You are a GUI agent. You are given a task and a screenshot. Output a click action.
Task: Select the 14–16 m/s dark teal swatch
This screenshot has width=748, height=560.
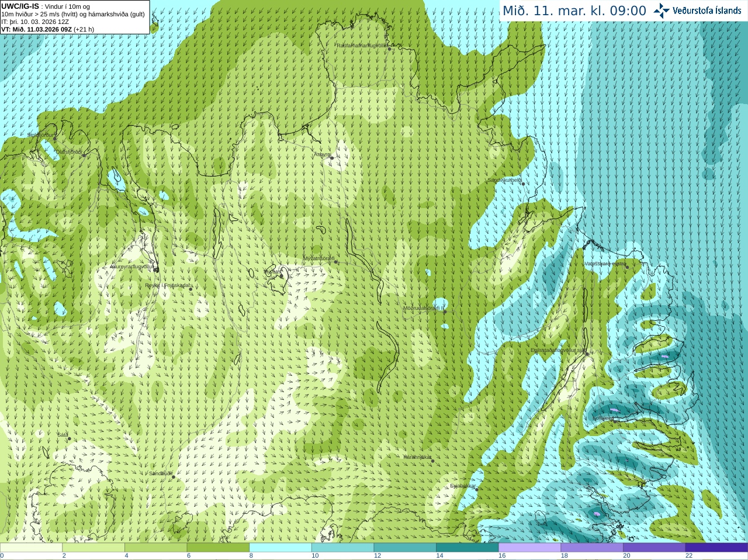tap(467, 548)
